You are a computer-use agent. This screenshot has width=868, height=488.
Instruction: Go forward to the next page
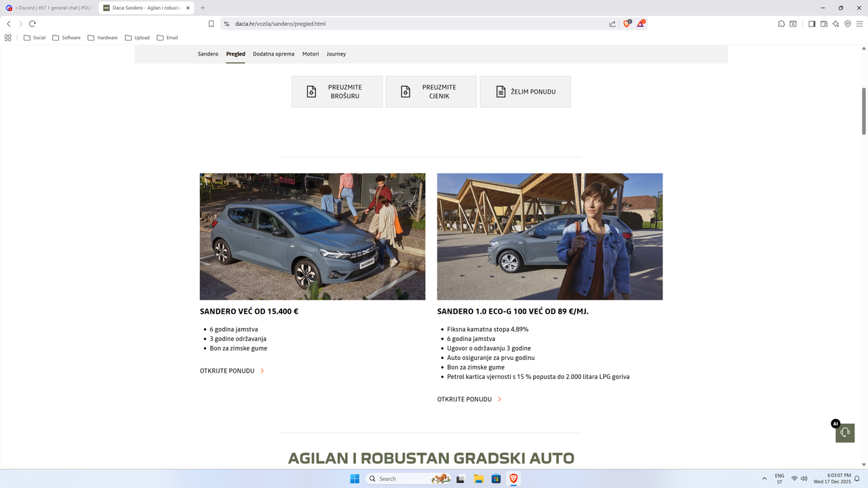(20, 24)
